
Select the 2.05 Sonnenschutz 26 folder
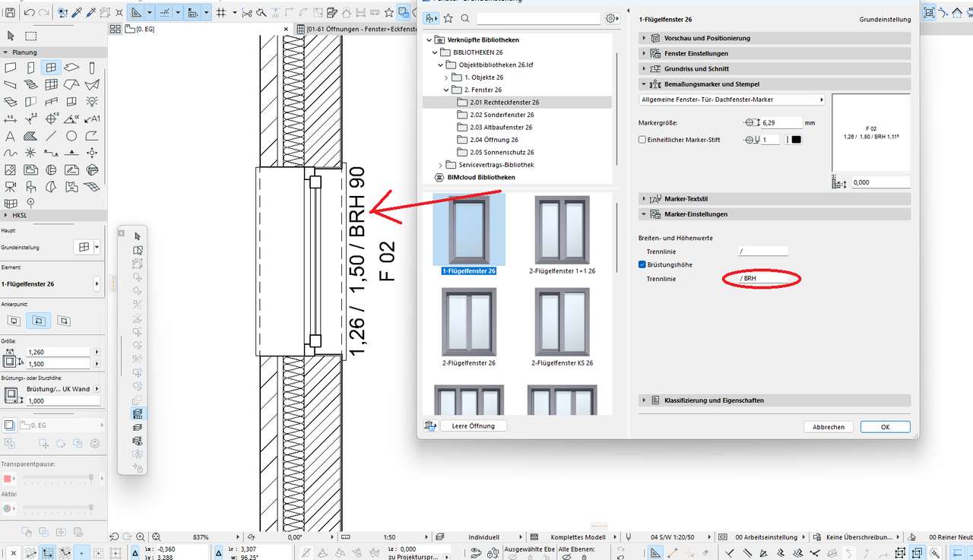[502, 152]
